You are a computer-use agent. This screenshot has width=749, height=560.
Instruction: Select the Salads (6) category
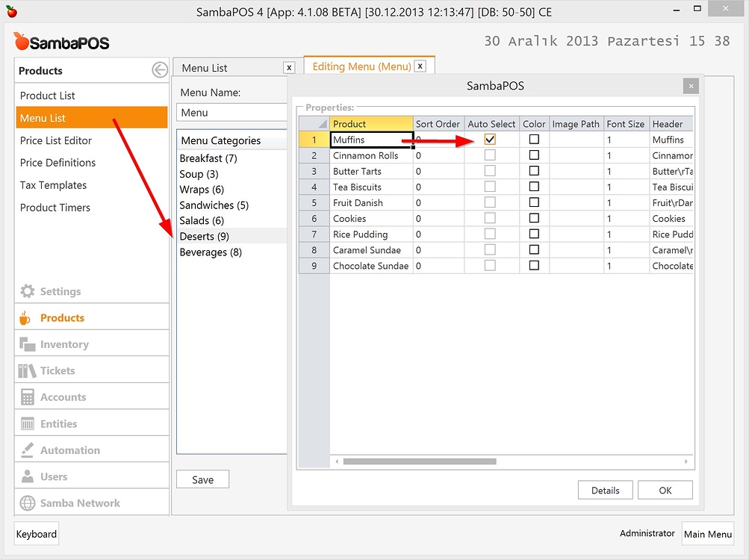232,220
